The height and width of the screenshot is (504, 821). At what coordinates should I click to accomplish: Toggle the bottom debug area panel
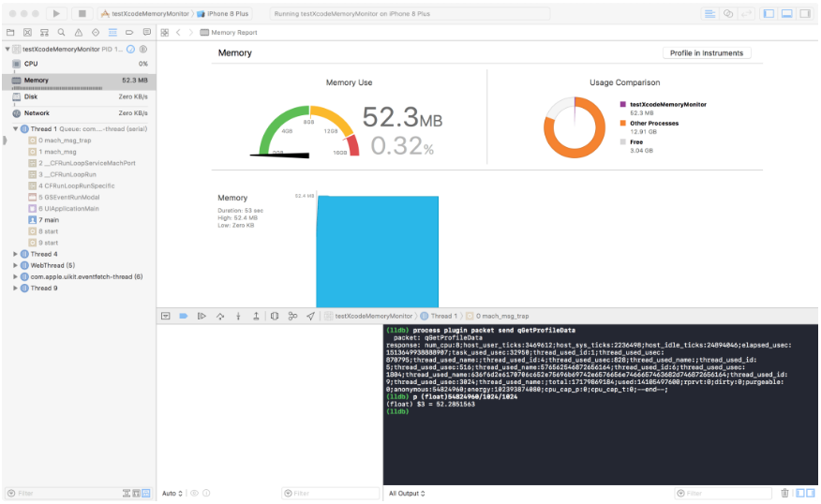pyautogui.click(x=787, y=14)
